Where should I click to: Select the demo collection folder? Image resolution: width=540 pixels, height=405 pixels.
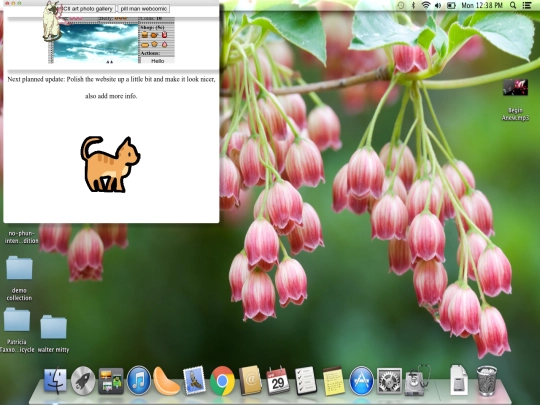tap(19, 278)
